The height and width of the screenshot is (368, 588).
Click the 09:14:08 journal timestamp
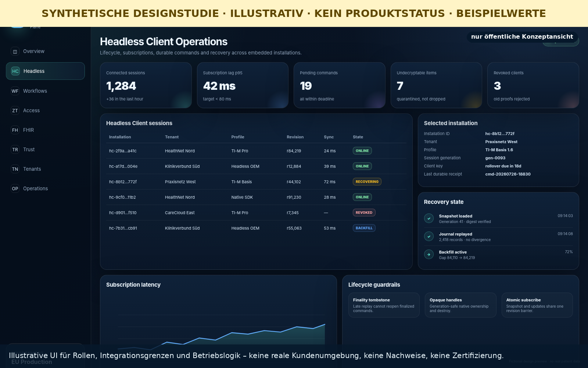pos(565,234)
